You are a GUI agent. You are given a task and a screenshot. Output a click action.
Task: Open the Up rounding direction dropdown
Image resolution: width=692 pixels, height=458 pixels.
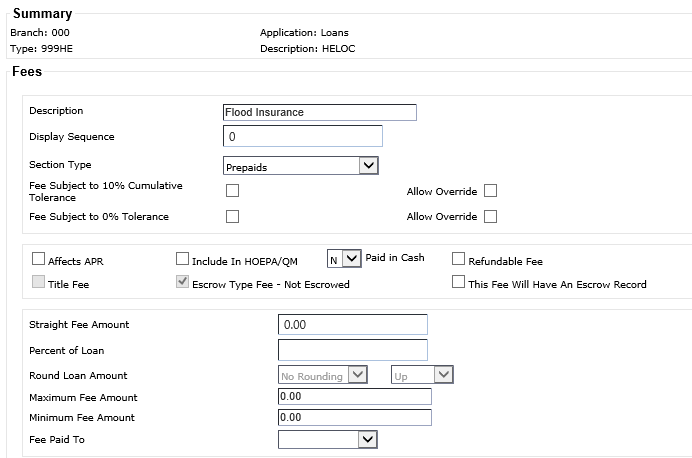pyautogui.click(x=422, y=375)
